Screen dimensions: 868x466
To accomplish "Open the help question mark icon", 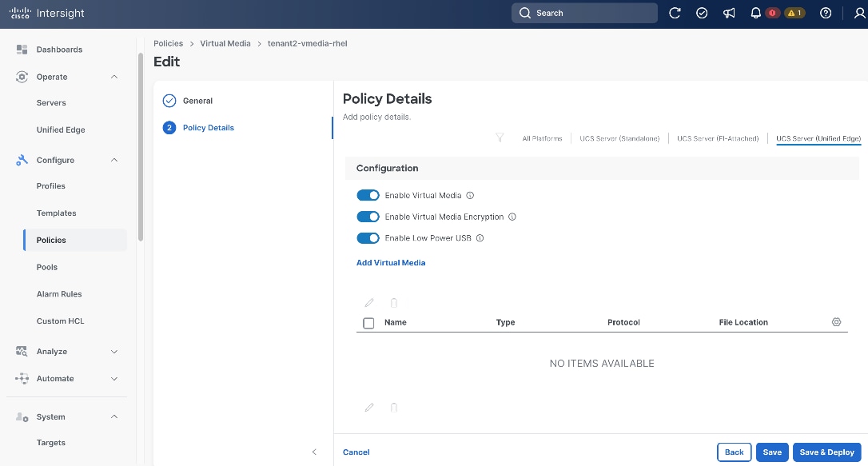I will click(x=826, y=13).
